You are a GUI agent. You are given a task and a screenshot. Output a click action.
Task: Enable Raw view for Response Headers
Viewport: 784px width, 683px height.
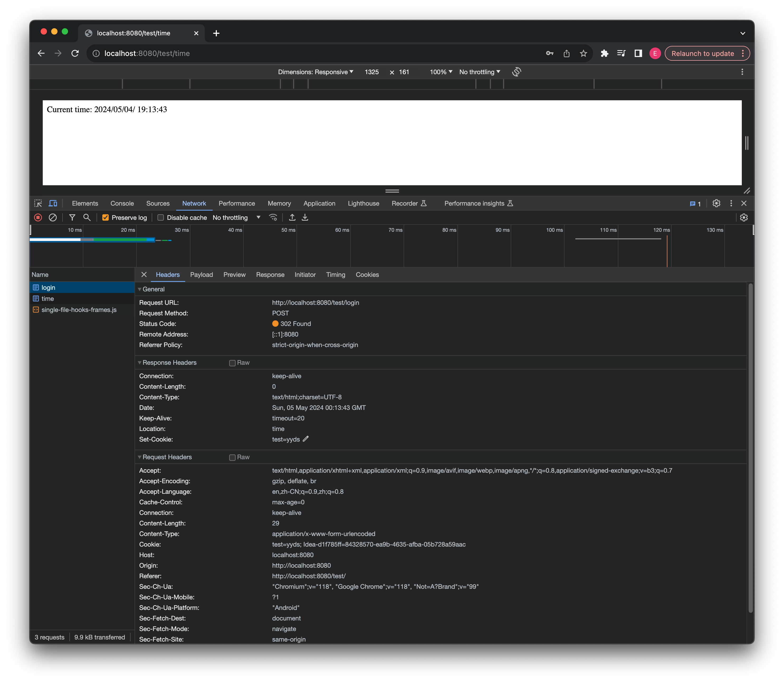click(232, 362)
